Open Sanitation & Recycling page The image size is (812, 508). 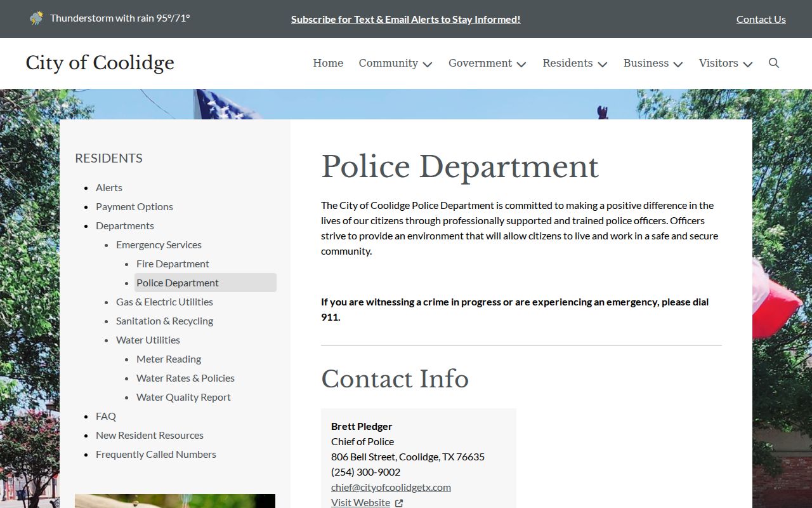pyautogui.click(x=164, y=321)
